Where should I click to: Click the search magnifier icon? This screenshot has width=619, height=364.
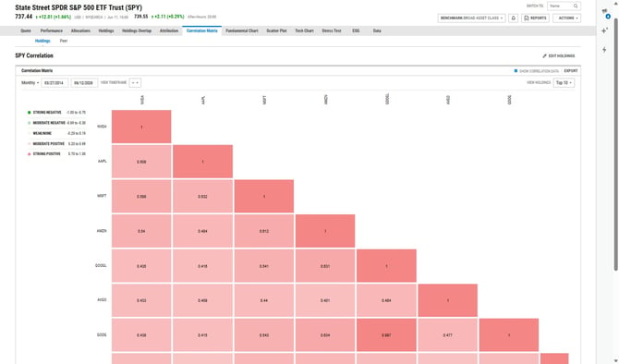pyautogui.click(x=576, y=6)
